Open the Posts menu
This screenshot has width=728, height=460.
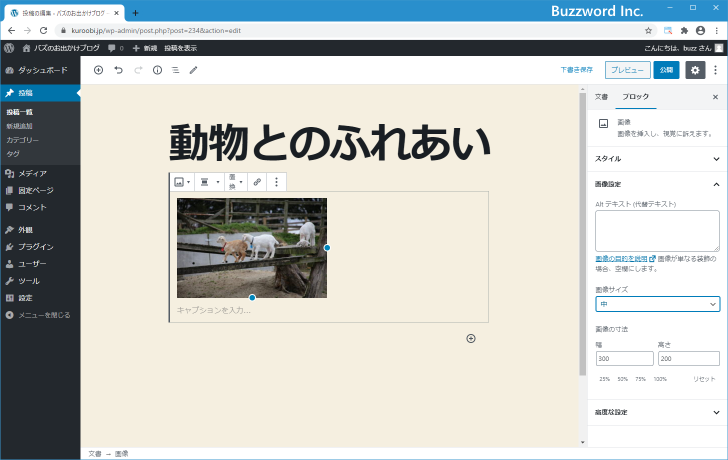[x=40, y=93]
